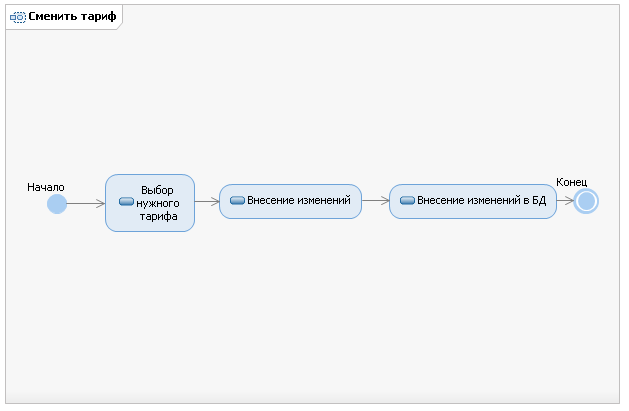Viewport: 629px width, 411px height.
Task: Select the arrow from initial node to Выбор нужного тарифа
Action: (85, 204)
